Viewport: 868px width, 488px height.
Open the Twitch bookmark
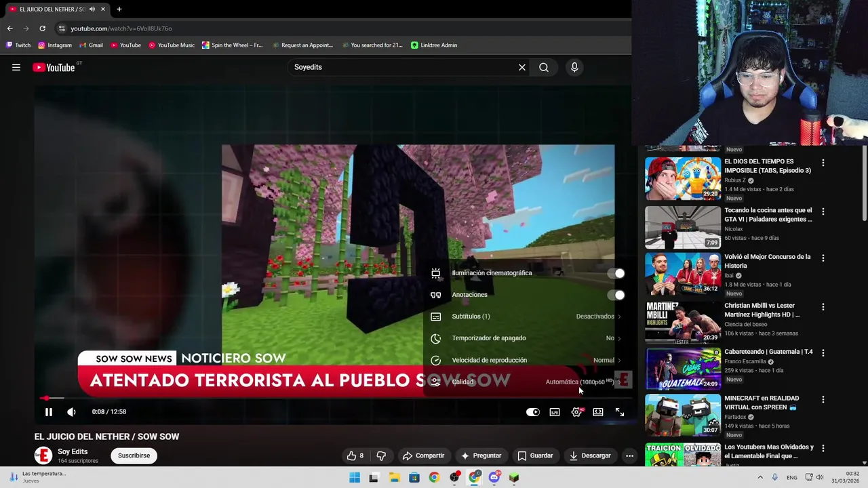(18, 45)
